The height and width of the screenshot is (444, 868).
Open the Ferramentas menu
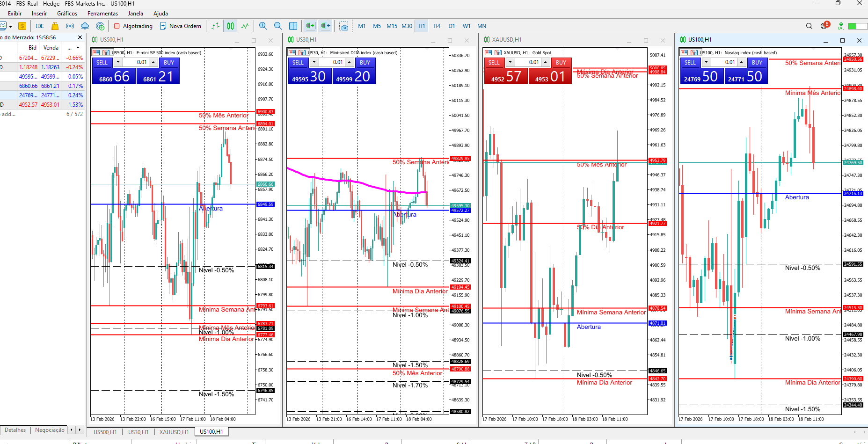(x=102, y=14)
